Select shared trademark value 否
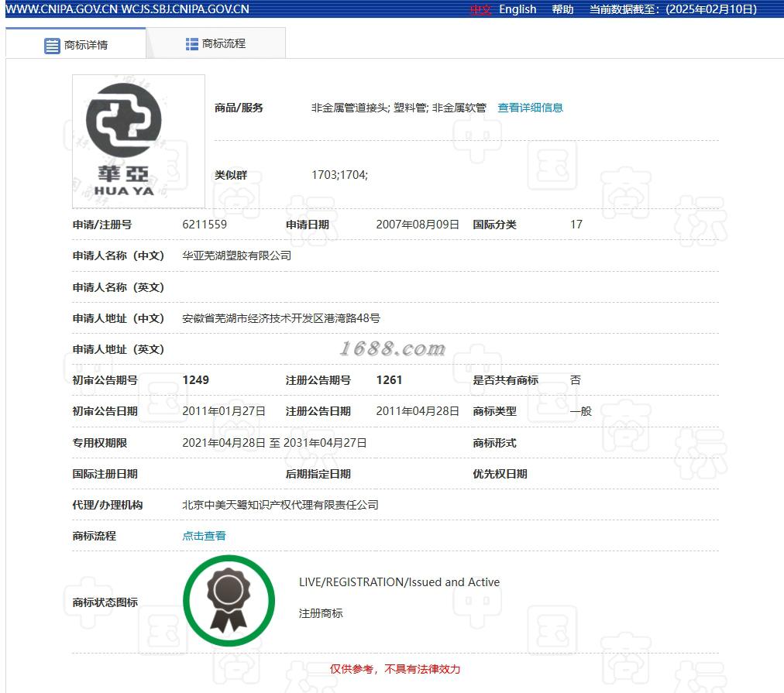Screen dimensions: 784x693 [x=576, y=380]
